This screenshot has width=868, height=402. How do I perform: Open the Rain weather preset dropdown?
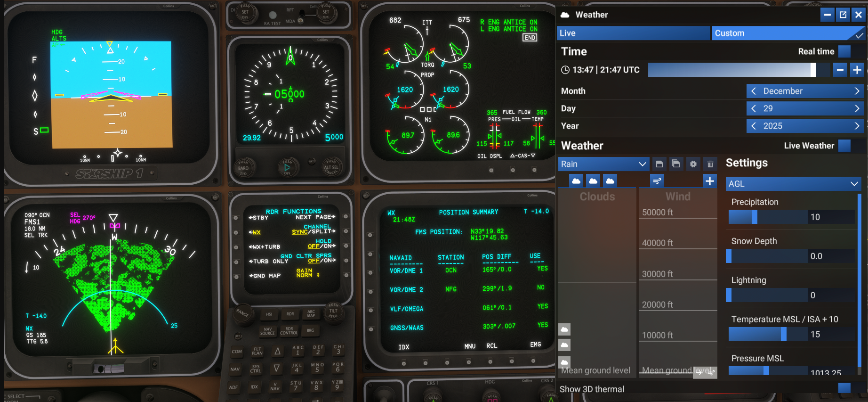[603, 164]
